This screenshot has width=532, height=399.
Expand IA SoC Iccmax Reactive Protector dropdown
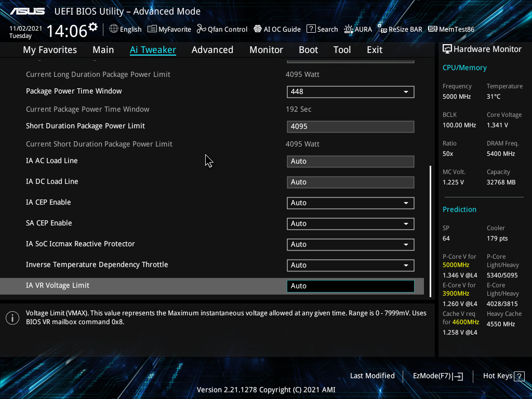351,244
